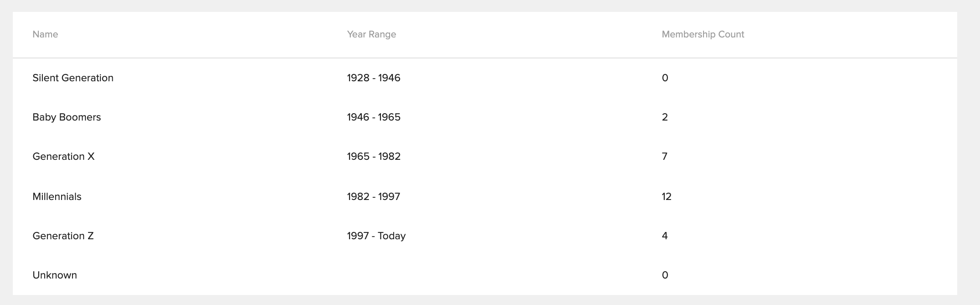
Task: Click Baby Boomers membership count 2
Action: (665, 117)
